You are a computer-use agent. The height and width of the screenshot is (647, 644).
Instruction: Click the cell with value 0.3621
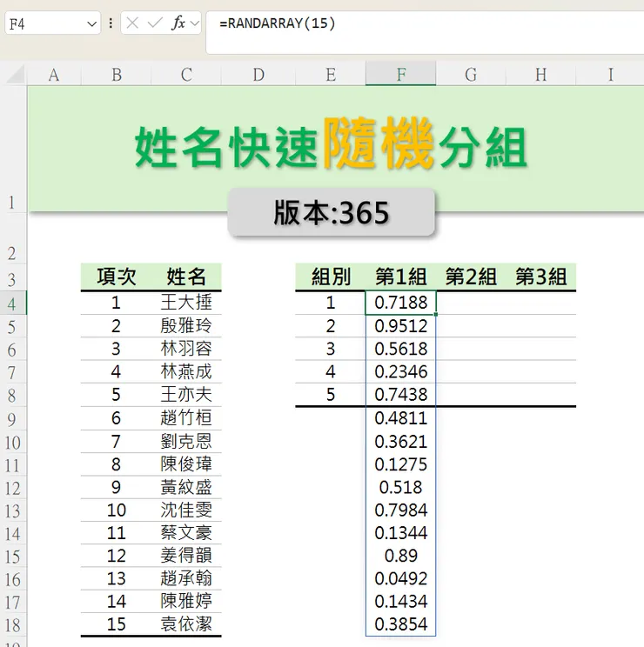pyautogui.click(x=401, y=442)
